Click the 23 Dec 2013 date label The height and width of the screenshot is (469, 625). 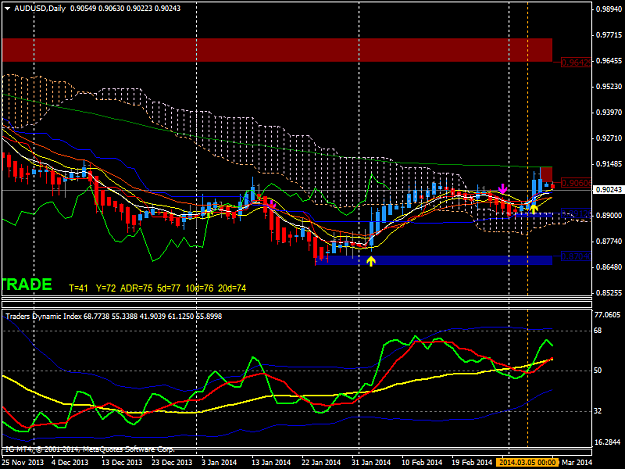(x=172, y=463)
